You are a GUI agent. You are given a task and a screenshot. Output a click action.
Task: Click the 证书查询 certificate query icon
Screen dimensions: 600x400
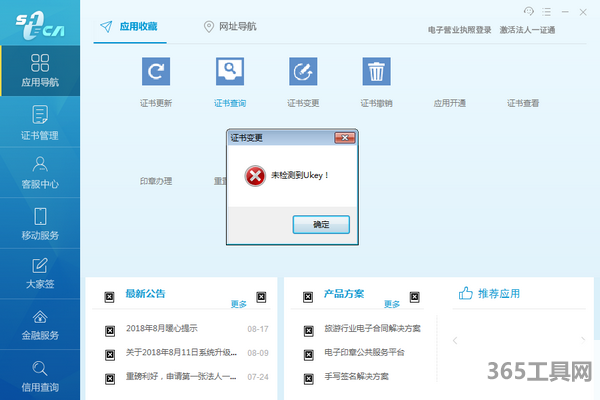point(230,72)
